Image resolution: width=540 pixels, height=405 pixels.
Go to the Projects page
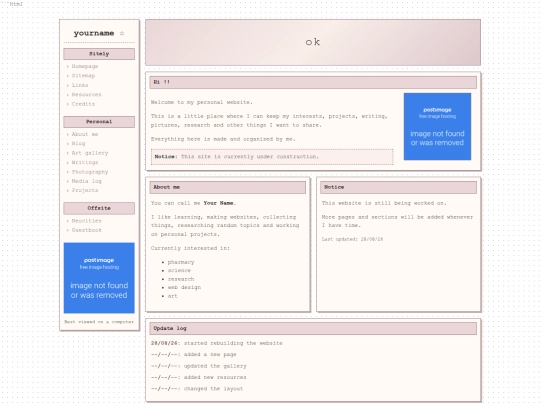tap(85, 190)
